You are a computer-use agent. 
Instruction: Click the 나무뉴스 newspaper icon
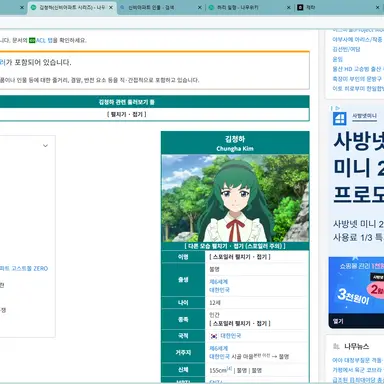336,346
